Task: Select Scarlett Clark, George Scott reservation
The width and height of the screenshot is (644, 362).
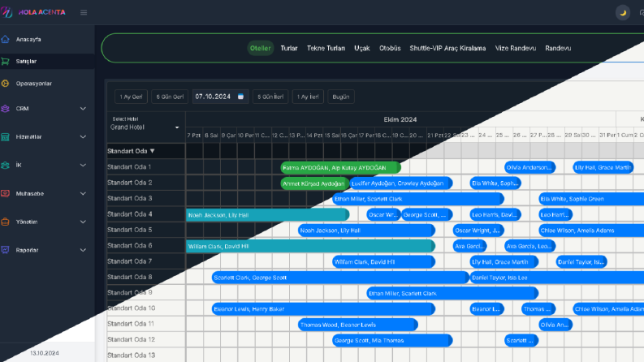Action: pyautogui.click(x=340, y=278)
